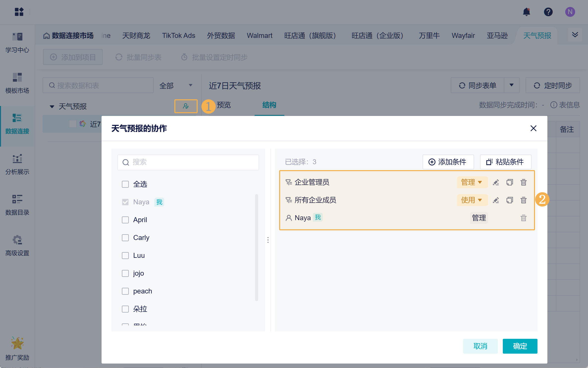Open the TikTok Ads tab
Image resolution: width=588 pixels, height=368 pixels.
179,36
